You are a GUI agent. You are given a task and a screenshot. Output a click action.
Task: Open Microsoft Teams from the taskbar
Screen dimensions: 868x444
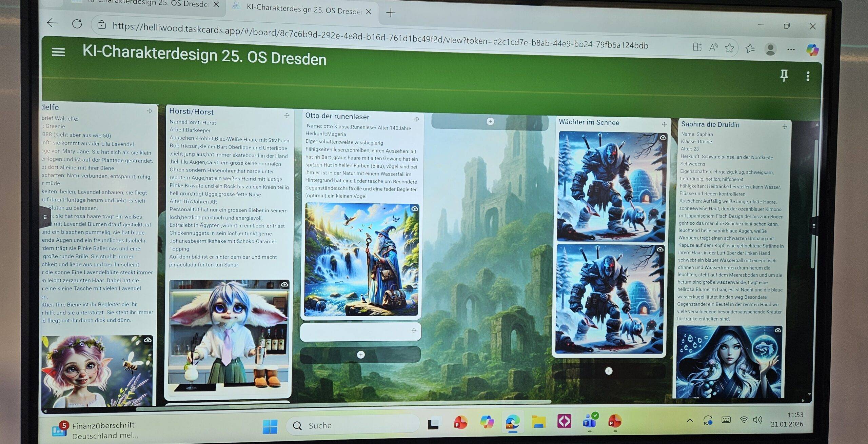click(590, 422)
